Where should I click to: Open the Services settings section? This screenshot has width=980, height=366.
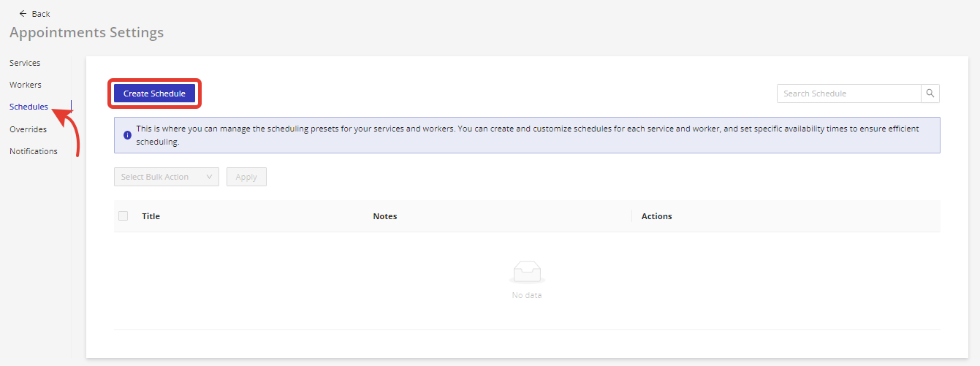pos(25,63)
